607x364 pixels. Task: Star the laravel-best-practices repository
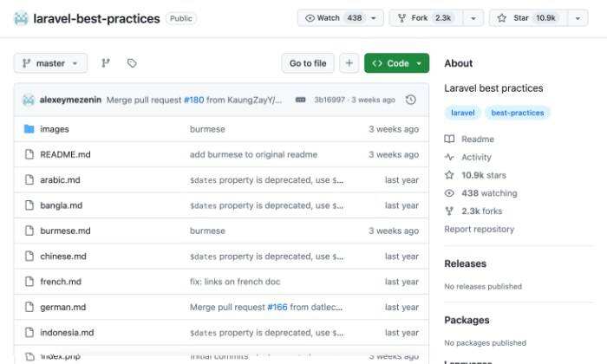530,18
